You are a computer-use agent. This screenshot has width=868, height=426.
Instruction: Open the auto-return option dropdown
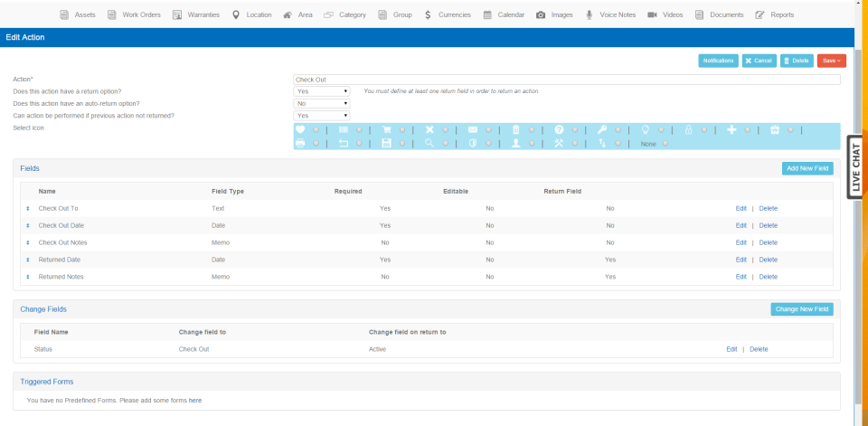click(x=322, y=104)
